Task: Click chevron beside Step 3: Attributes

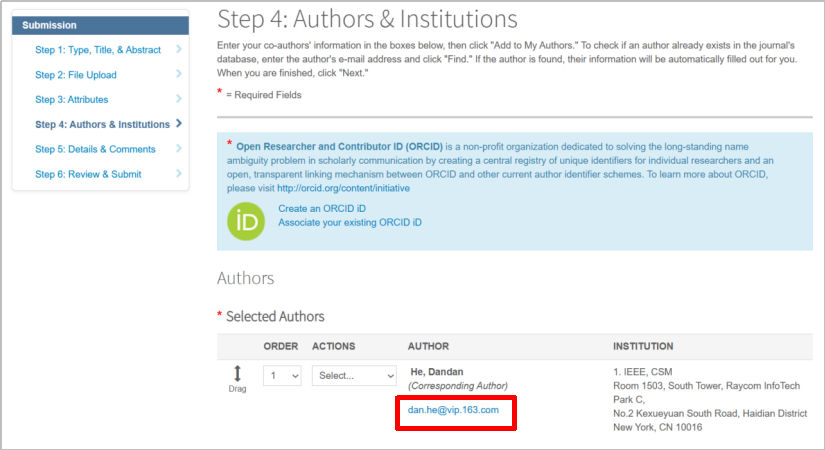Action: tap(179, 98)
